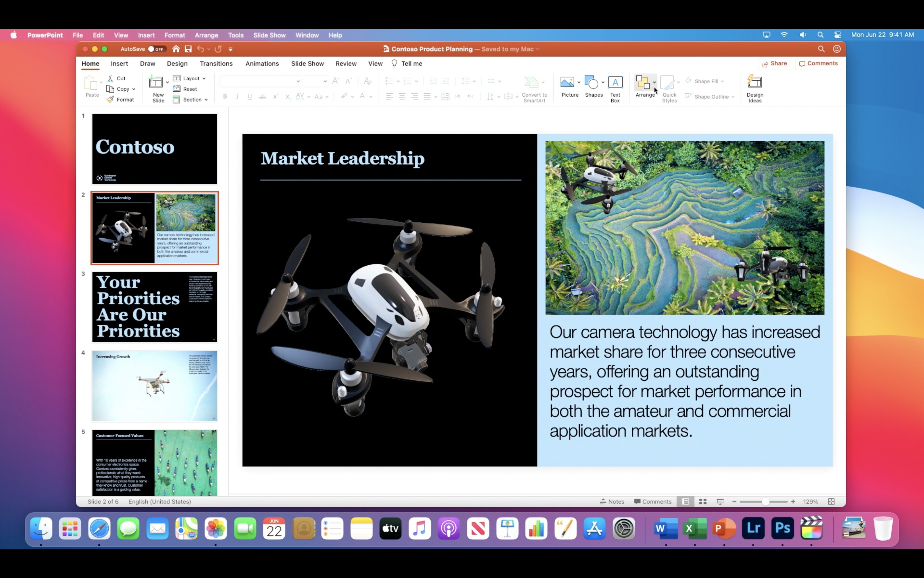Toggle Normal view button in status bar

pyautogui.click(x=685, y=501)
